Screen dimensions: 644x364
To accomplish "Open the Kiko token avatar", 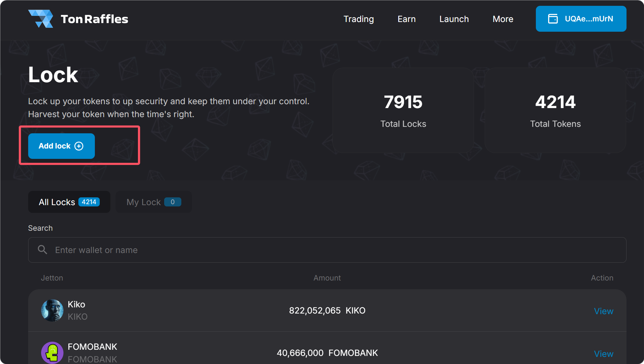I will pos(52,310).
